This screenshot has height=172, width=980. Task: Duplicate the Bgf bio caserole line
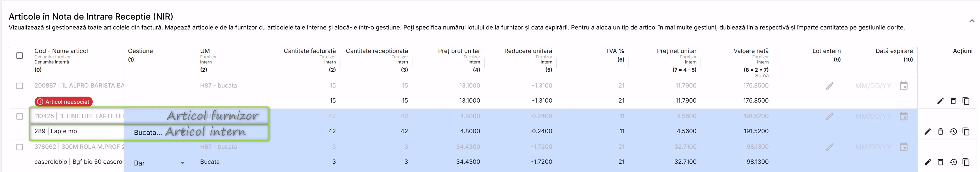966,162
